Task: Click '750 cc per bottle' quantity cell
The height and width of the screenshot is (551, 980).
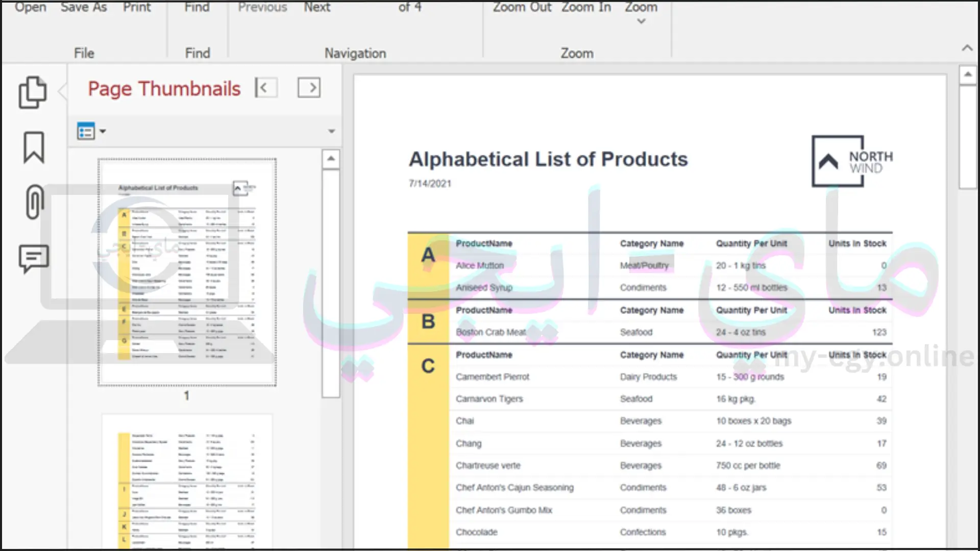Action: (x=748, y=465)
